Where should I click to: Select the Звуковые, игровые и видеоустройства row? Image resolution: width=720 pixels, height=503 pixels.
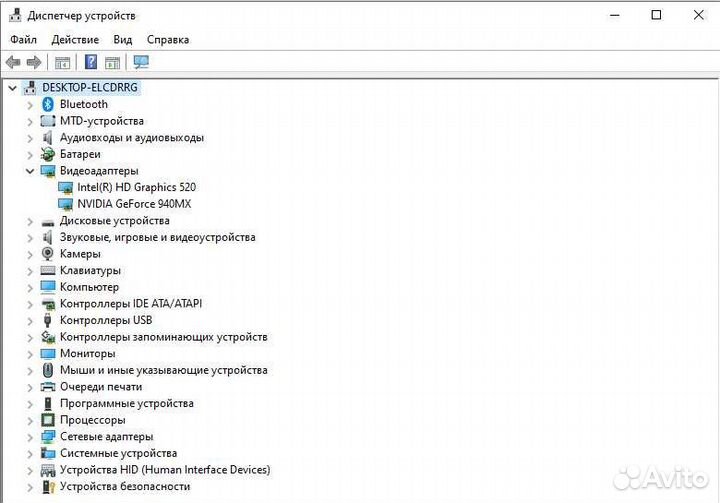[x=158, y=237]
